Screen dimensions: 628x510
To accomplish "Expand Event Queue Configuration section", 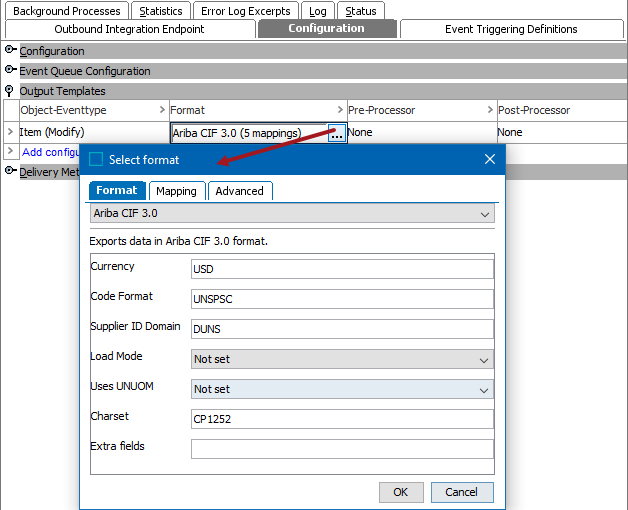I will [10, 71].
